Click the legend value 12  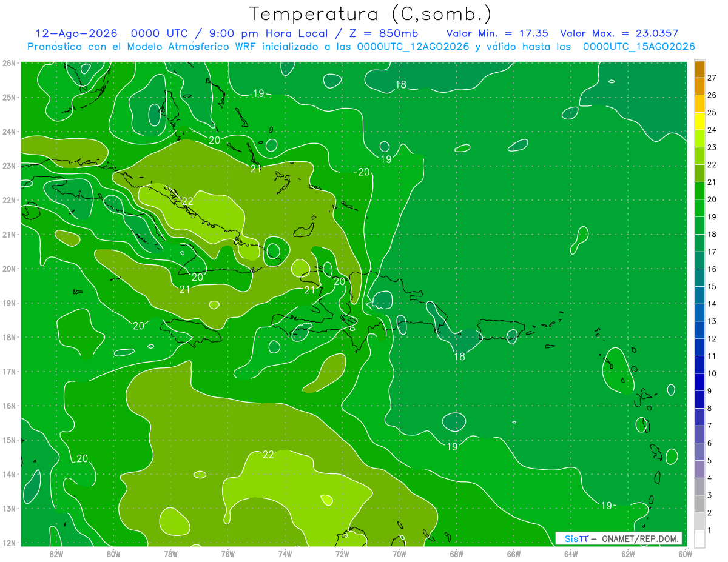(x=712, y=338)
